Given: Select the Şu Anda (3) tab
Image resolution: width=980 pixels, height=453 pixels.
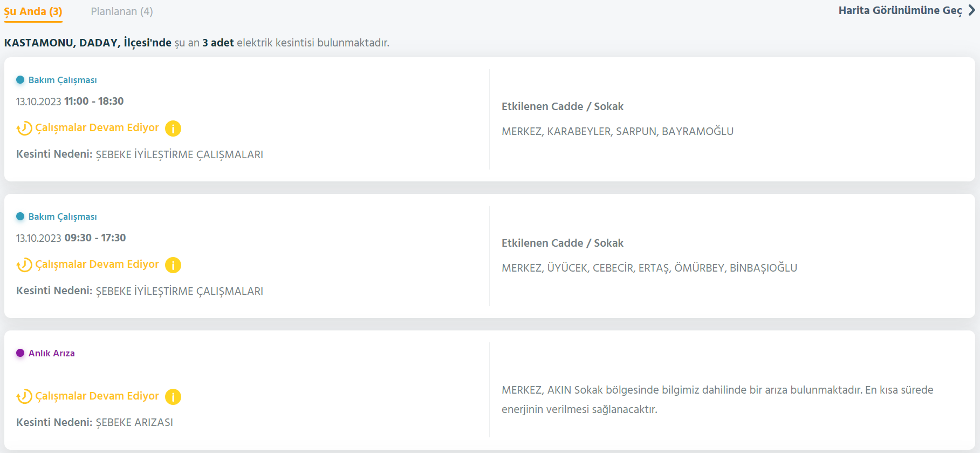Looking at the screenshot, I should (x=33, y=11).
